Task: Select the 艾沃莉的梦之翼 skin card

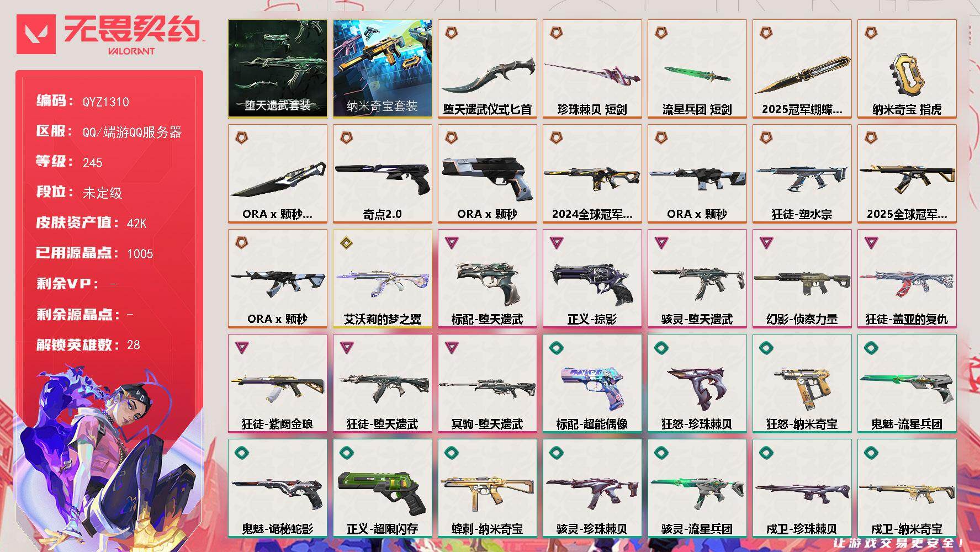Action: coord(382,278)
